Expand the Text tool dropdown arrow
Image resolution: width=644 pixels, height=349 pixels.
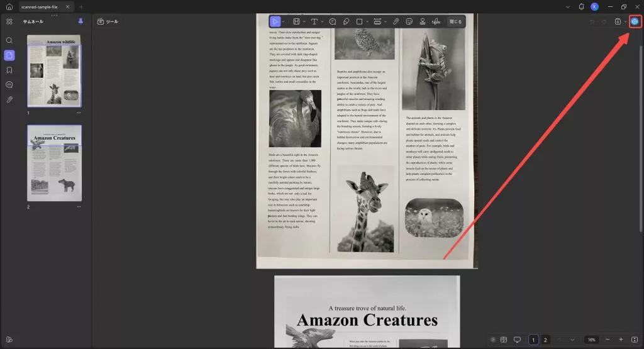(322, 21)
